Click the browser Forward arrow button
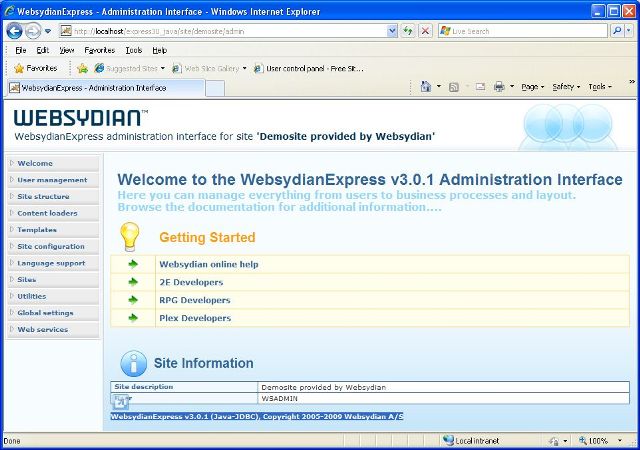Viewport: 640px width, 450px height. pos(33,31)
